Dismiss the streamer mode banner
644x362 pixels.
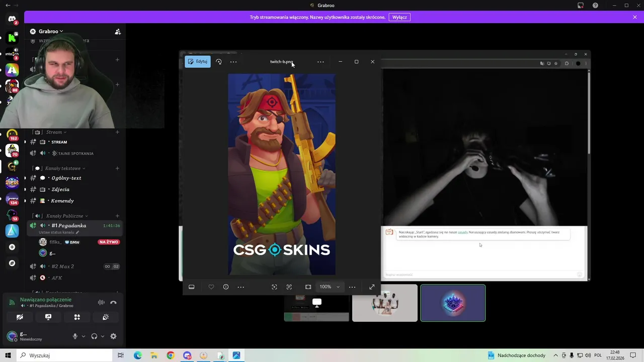click(x=635, y=17)
